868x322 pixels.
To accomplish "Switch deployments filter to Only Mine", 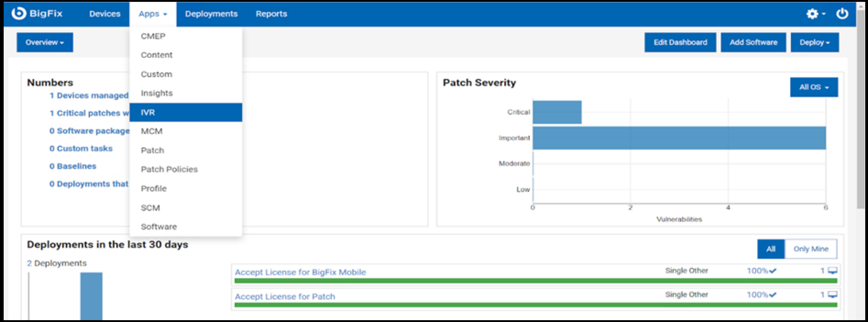I will coord(811,249).
